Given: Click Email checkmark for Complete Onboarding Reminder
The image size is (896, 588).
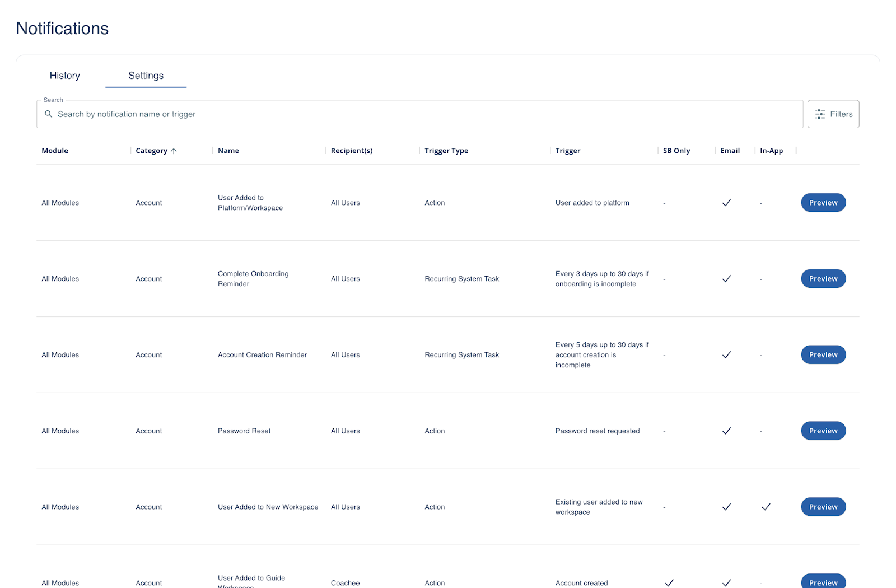Looking at the screenshot, I should point(726,279).
